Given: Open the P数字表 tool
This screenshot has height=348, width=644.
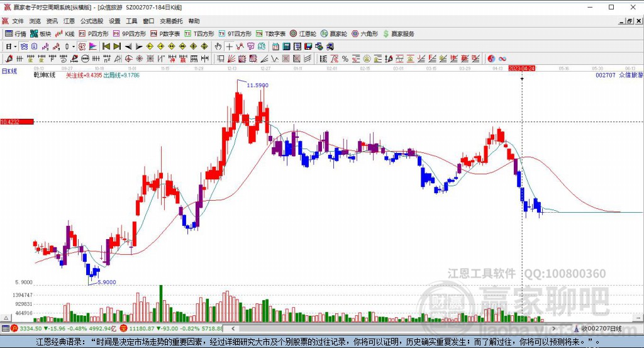Looking at the screenshot, I should (x=165, y=34).
